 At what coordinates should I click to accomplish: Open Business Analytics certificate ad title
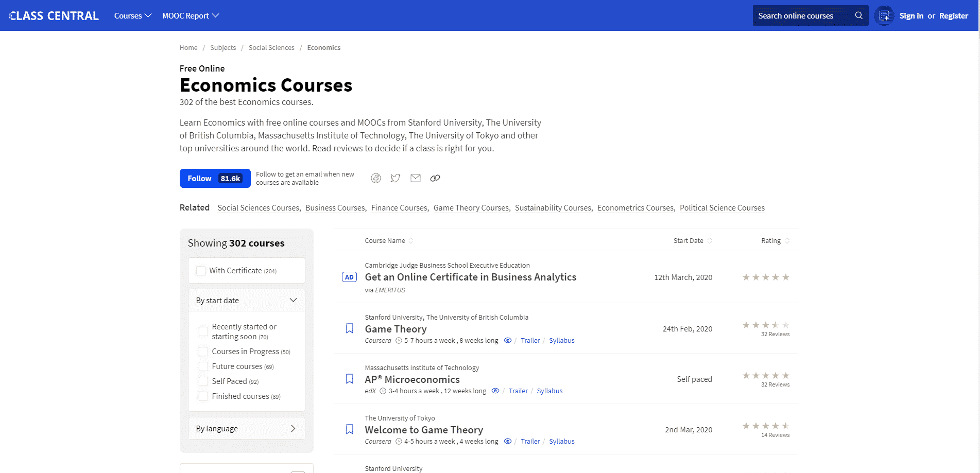(471, 277)
